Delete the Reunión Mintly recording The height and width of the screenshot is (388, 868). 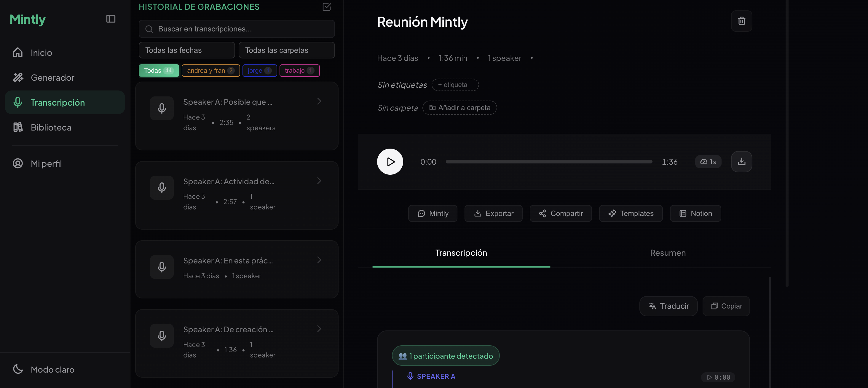tap(741, 21)
